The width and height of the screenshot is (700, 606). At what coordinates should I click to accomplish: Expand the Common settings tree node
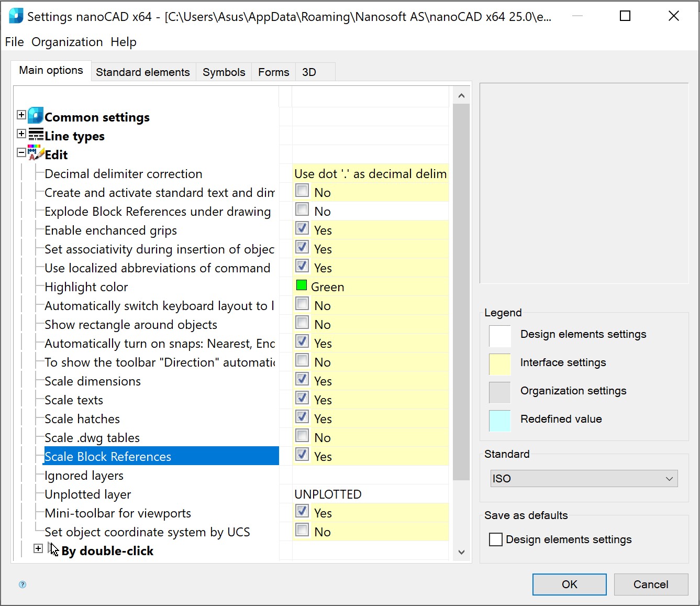(21, 115)
